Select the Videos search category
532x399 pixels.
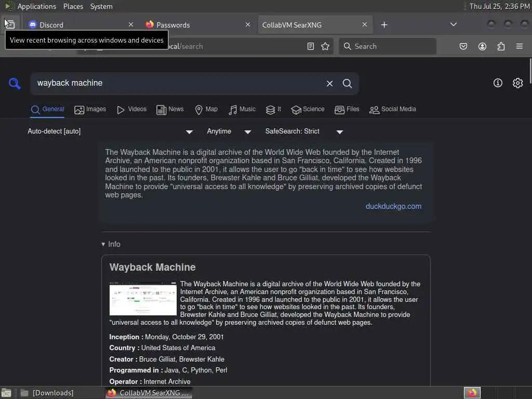(x=131, y=109)
